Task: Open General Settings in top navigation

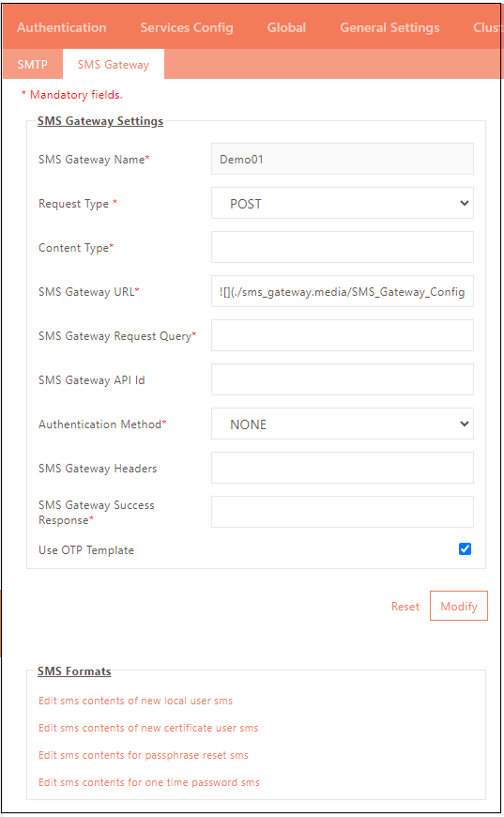Action: click(x=389, y=27)
